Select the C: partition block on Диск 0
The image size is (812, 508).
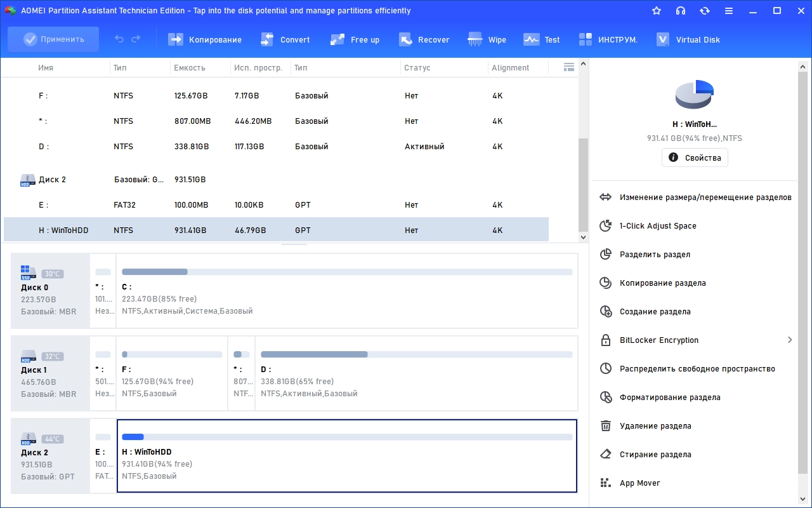tap(347, 291)
